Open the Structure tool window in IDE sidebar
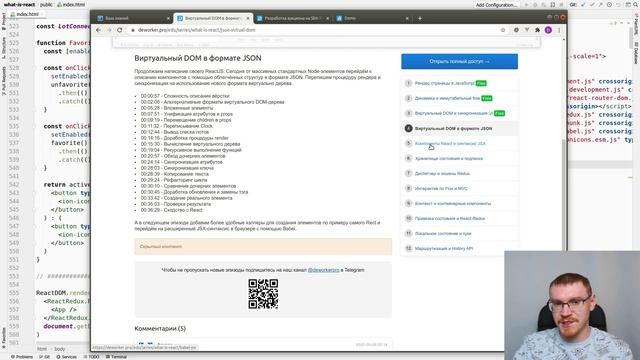Viewport: 640px width, 360px height. click(4, 48)
